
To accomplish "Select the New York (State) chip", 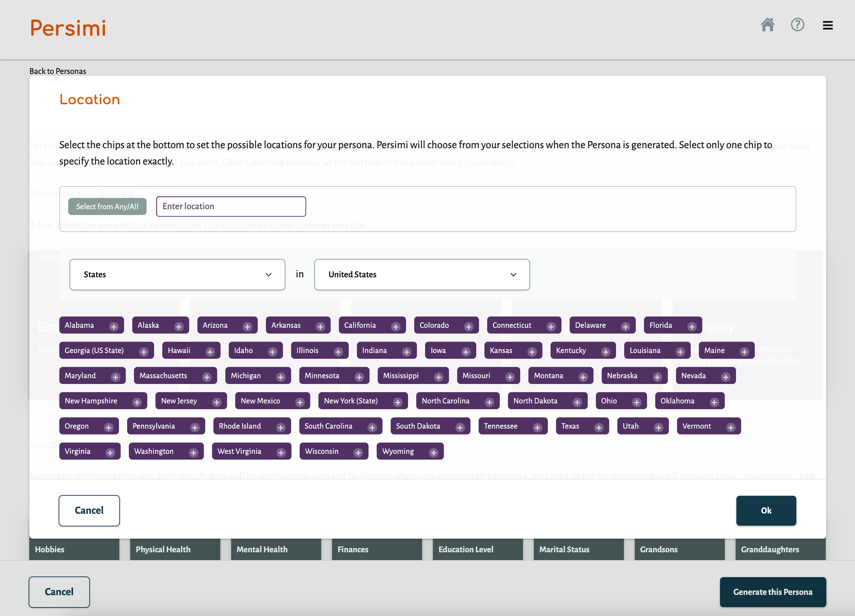I will pos(363,401).
